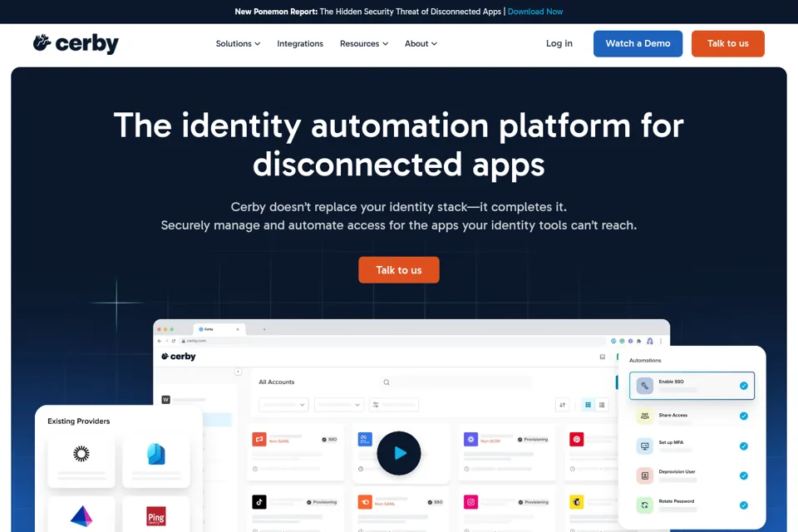Collapse the mockup sidebar with small arrow
798x532 pixels.
click(x=238, y=372)
